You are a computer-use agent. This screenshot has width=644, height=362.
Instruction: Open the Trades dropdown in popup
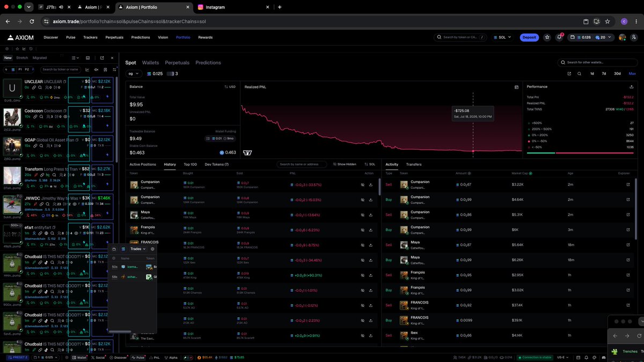(x=138, y=249)
